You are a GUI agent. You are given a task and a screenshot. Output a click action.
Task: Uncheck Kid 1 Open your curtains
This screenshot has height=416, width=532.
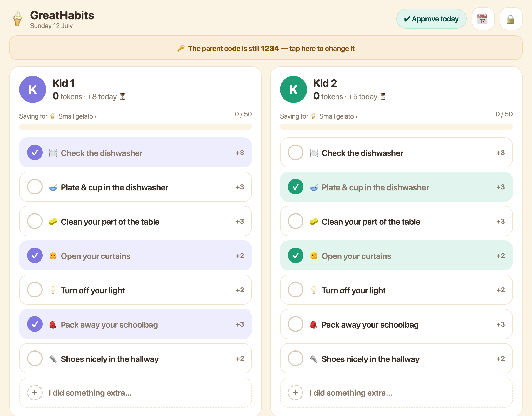click(x=35, y=255)
